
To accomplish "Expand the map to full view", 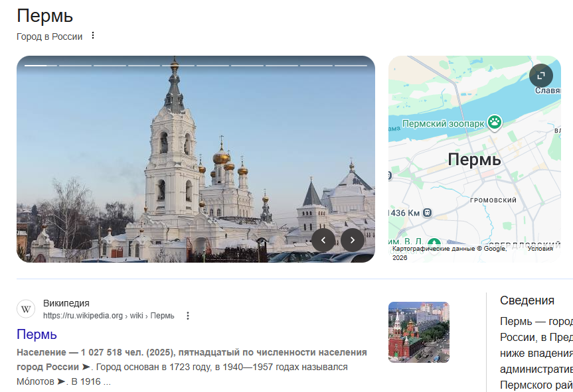I will tap(540, 76).
